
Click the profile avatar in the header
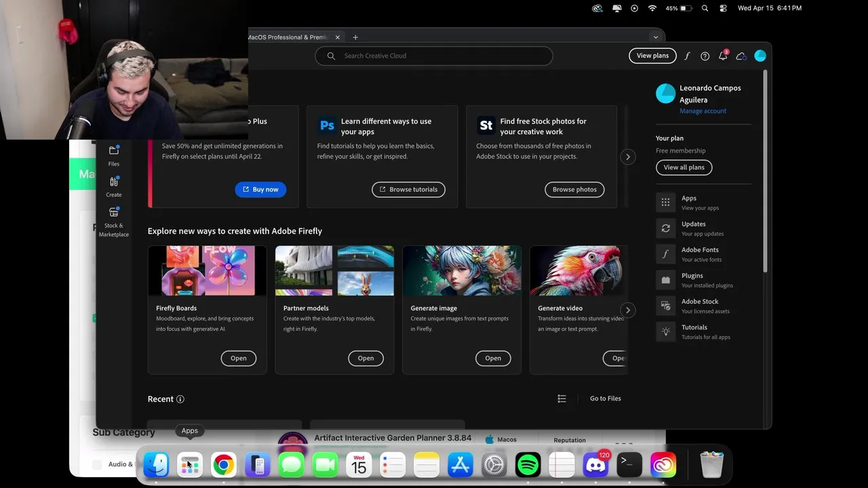click(x=760, y=56)
